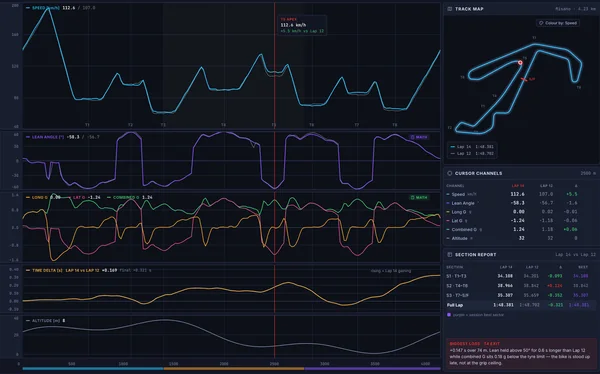Image resolution: width=600 pixels, height=374 pixels.
Task: Click the T3 corner label on speed chart
Action: point(163,125)
